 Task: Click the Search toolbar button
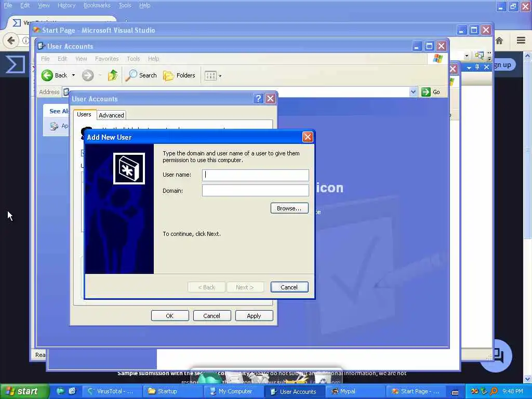tap(141, 75)
